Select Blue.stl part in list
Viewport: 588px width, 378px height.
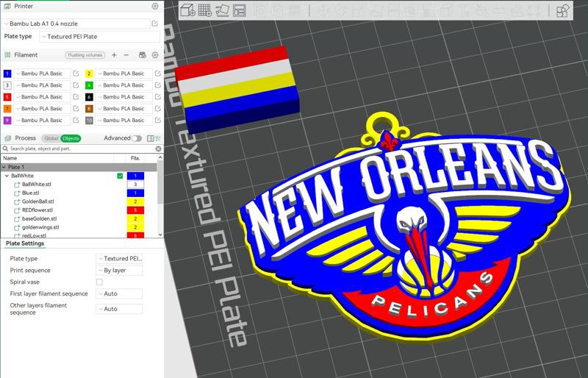click(30, 193)
